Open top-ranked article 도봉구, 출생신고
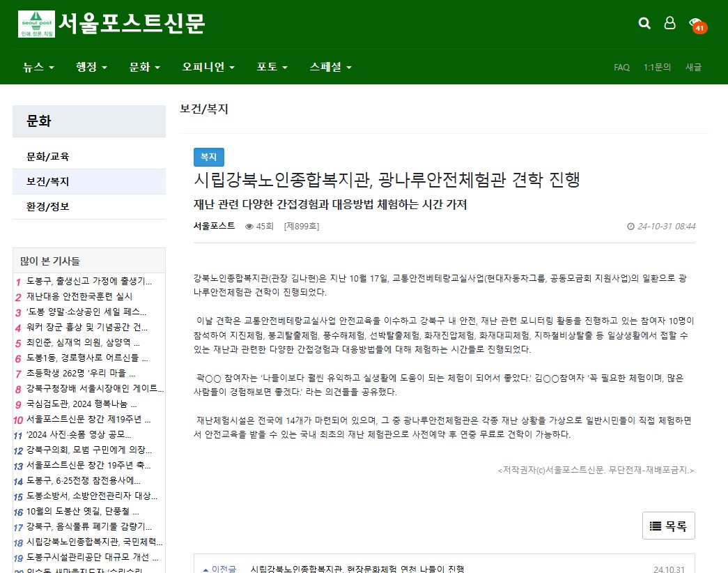This screenshot has height=573, width=728. pos(89,282)
